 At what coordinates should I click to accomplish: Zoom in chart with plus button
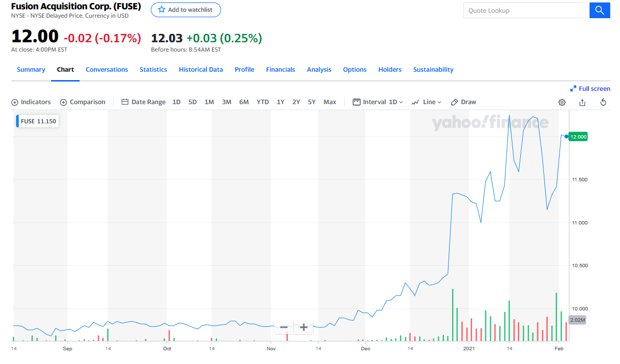(x=304, y=327)
